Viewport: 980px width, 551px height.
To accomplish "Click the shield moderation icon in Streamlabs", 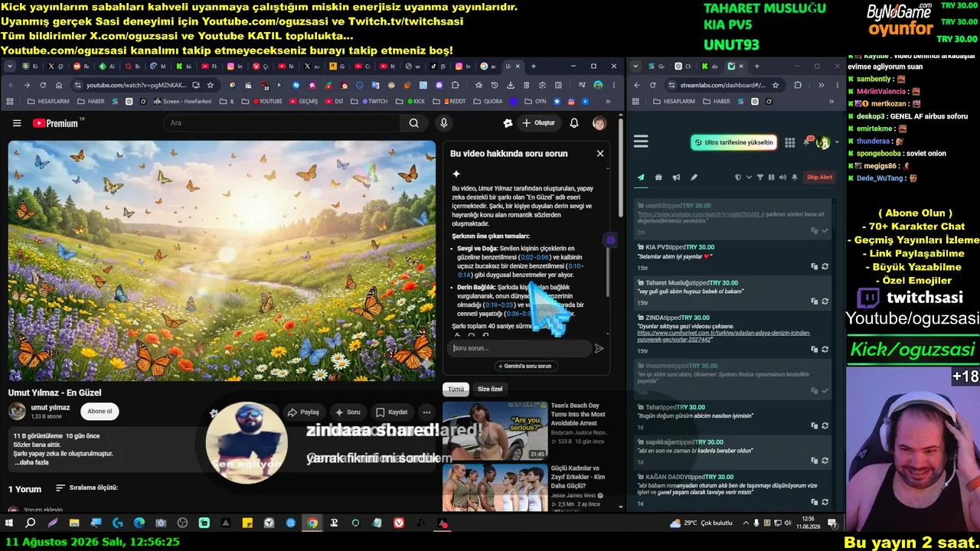I will (738, 178).
